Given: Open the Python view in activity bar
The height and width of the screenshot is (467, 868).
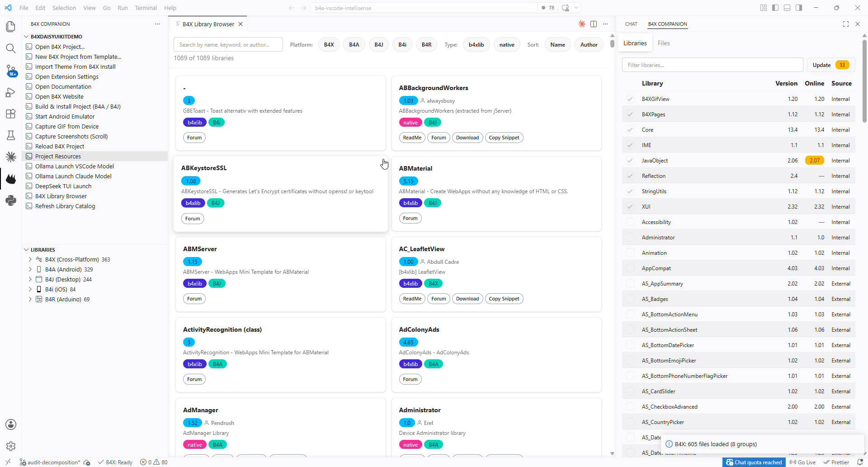Looking at the screenshot, I should click(11, 200).
